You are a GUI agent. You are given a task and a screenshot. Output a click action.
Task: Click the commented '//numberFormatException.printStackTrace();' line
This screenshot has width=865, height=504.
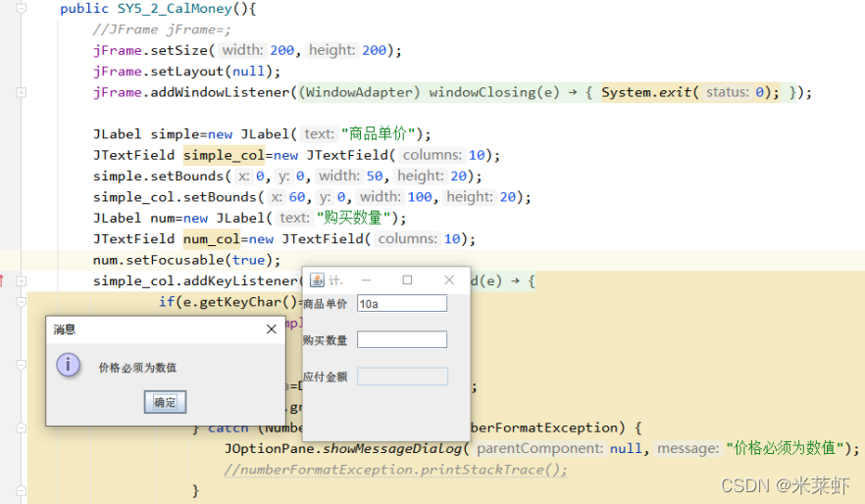(x=395, y=470)
